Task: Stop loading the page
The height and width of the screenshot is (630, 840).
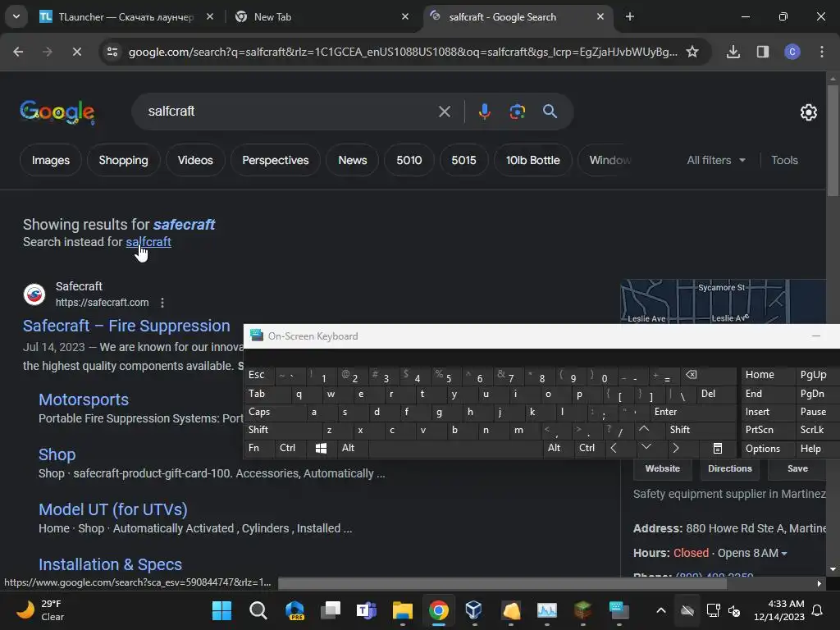Action: pyautogui.click(x=76, y=52)
